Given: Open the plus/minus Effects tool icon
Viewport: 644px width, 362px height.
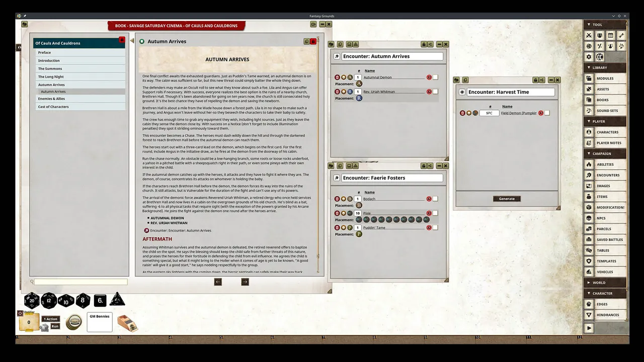Looking at the screenshot, I should click(x=600, y=46).
